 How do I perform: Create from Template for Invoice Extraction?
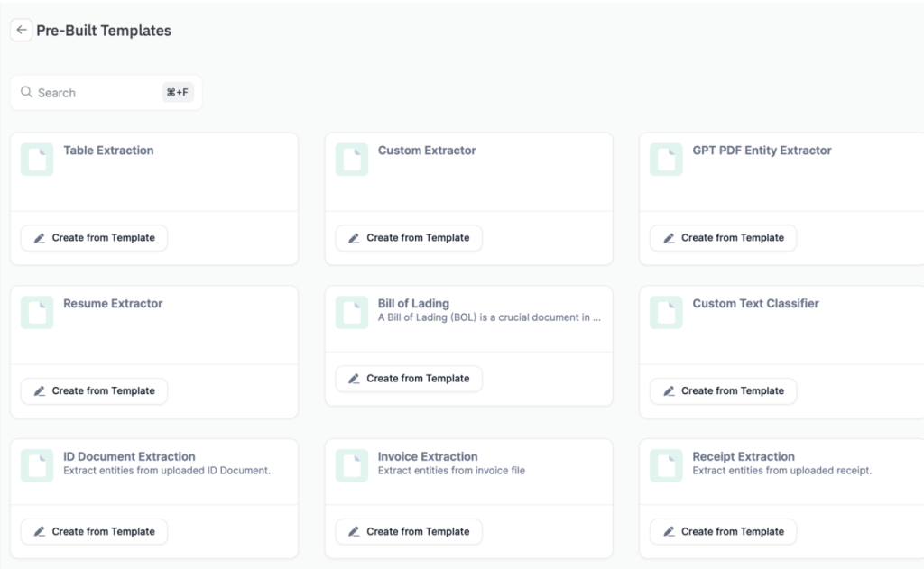pyautogui.click(x=409, y=532)
